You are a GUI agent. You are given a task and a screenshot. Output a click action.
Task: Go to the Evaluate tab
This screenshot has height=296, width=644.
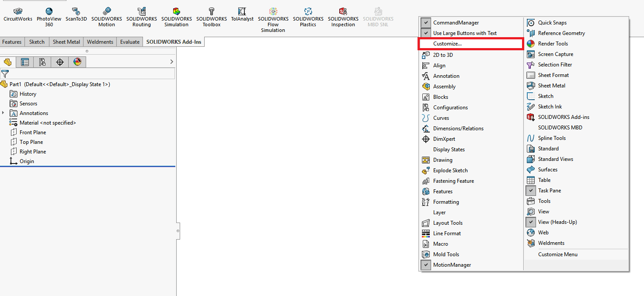click(x=130, y=42)
